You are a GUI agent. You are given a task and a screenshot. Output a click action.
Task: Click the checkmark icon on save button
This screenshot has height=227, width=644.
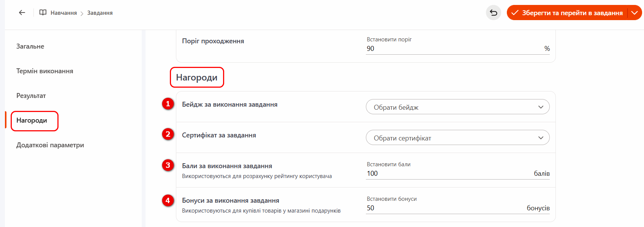tap(515, 13)
